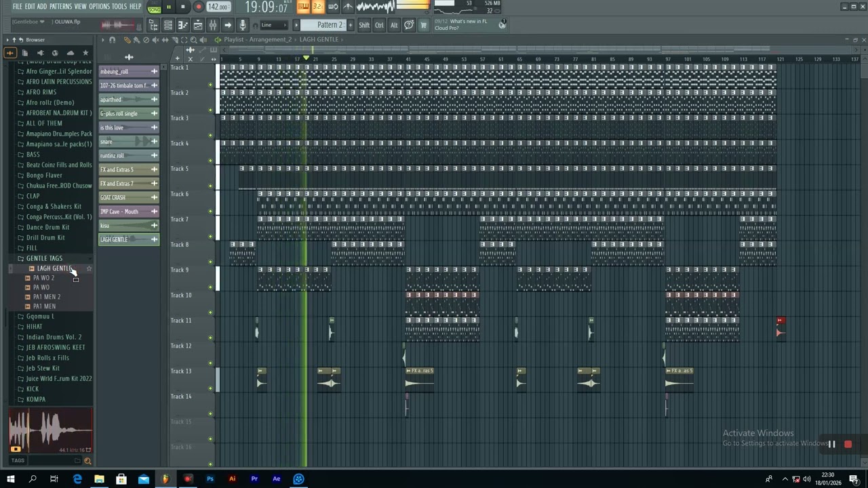Mute Track 13 with its green LED
The width and height of the screenshot is (868, 488).
(x=210, y=388)
